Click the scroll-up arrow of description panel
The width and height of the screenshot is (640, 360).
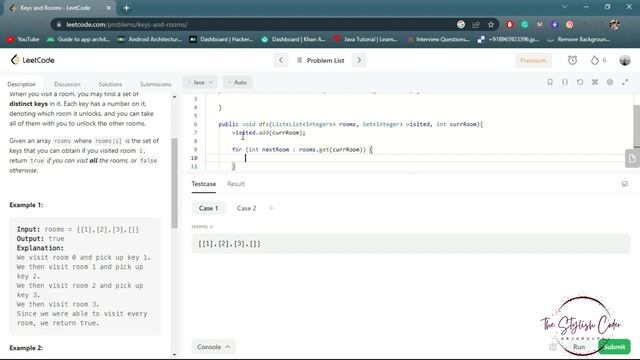(x=175, y=97)
